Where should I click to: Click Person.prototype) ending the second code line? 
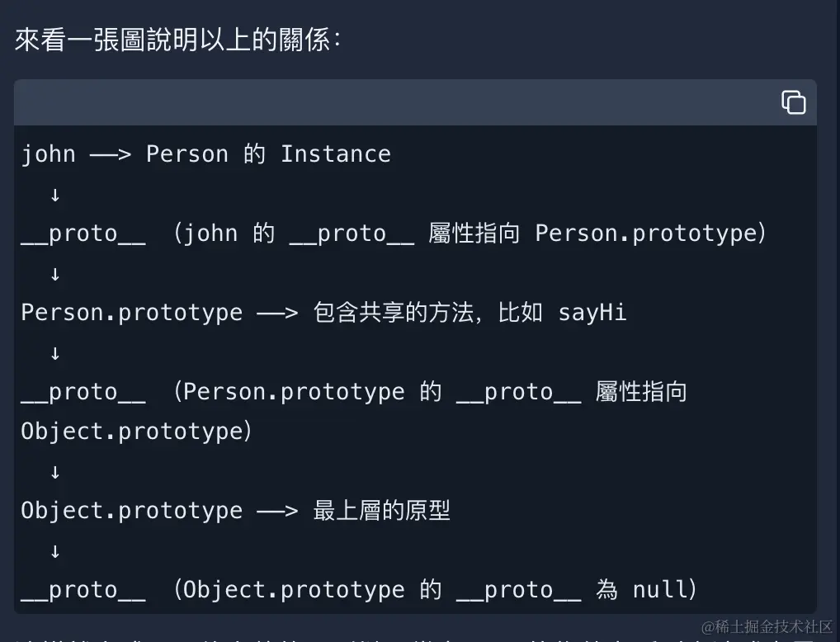pyautogui.click(x=650, y=234)
